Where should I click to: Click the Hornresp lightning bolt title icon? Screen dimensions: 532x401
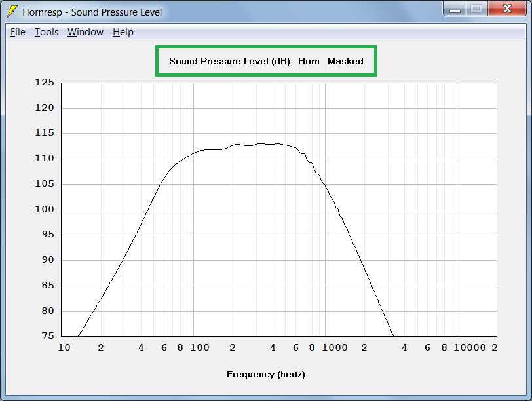pos(12,12)
